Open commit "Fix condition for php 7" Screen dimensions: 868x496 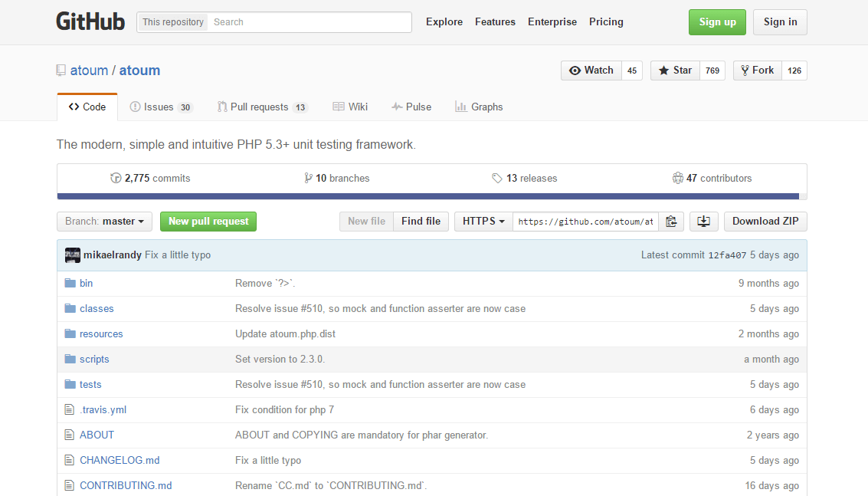click(x=284, y=409)
